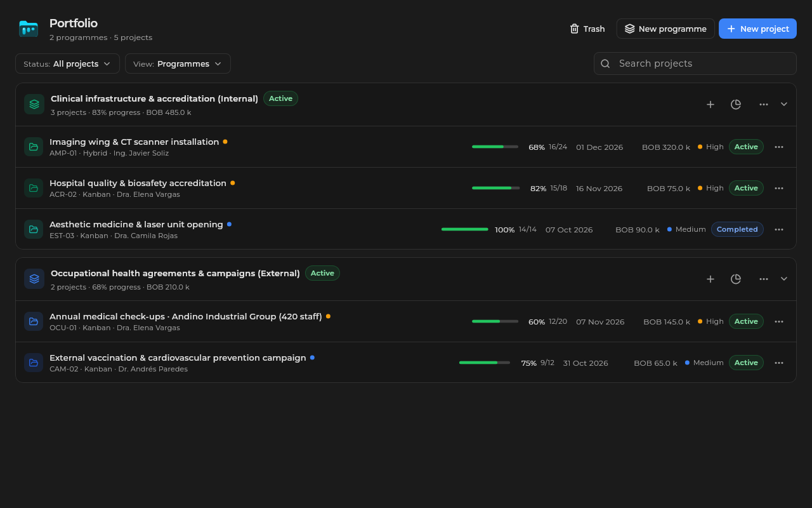Open the View Programmes dropdown
Screen dimensions: 812x508
[178, 63]
